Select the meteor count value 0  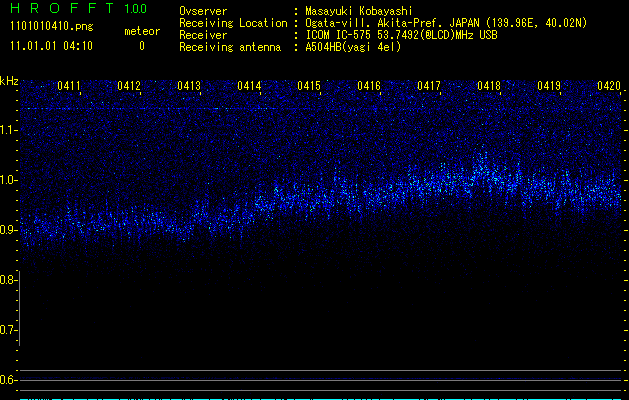[x=141, y=46]
